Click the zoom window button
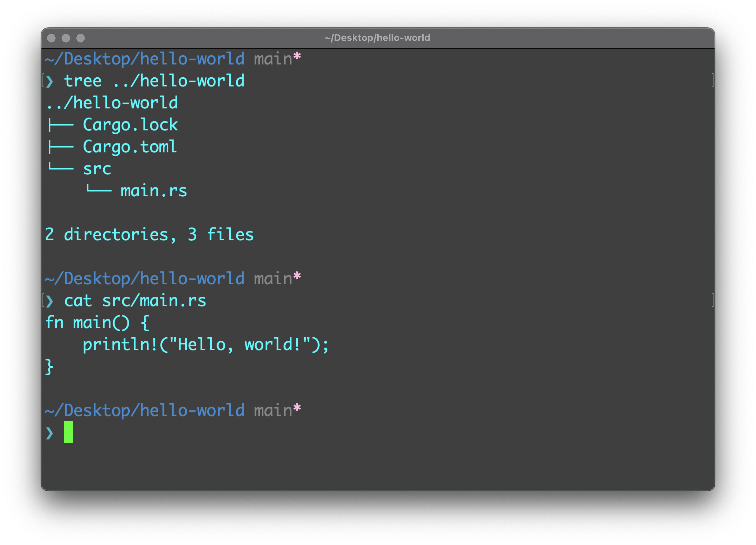Viewport: 756px width, 545px height. point(81,38)
